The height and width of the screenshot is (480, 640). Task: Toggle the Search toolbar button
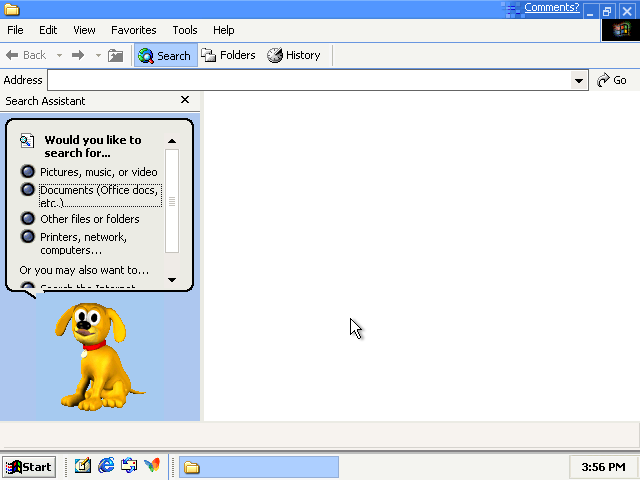pos(165,55)
